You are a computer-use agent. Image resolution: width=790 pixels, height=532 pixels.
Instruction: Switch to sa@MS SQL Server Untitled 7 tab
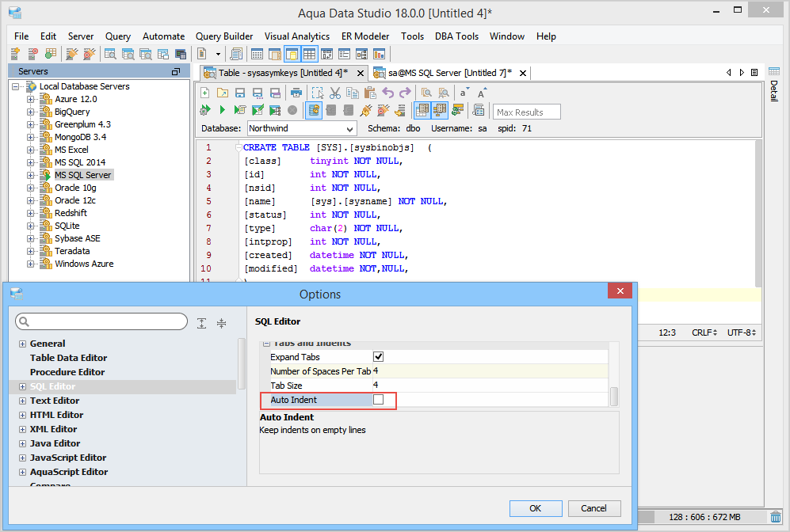point(449,73)
